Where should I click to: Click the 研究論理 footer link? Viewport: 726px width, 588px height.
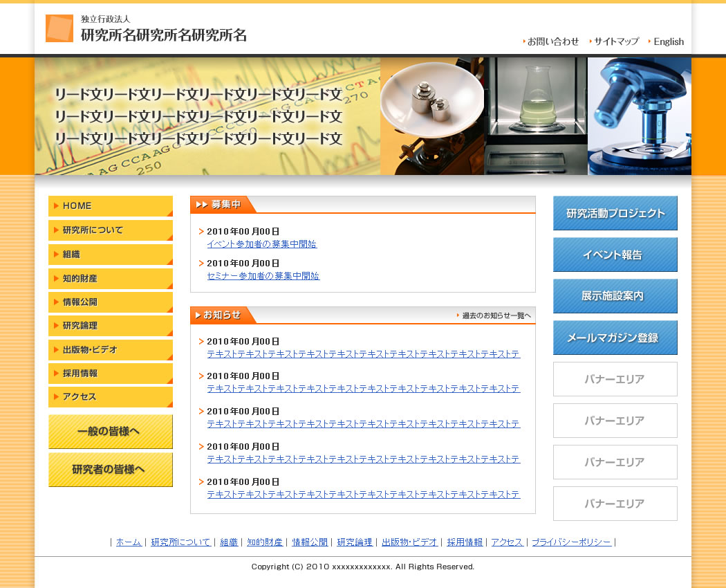355,542
